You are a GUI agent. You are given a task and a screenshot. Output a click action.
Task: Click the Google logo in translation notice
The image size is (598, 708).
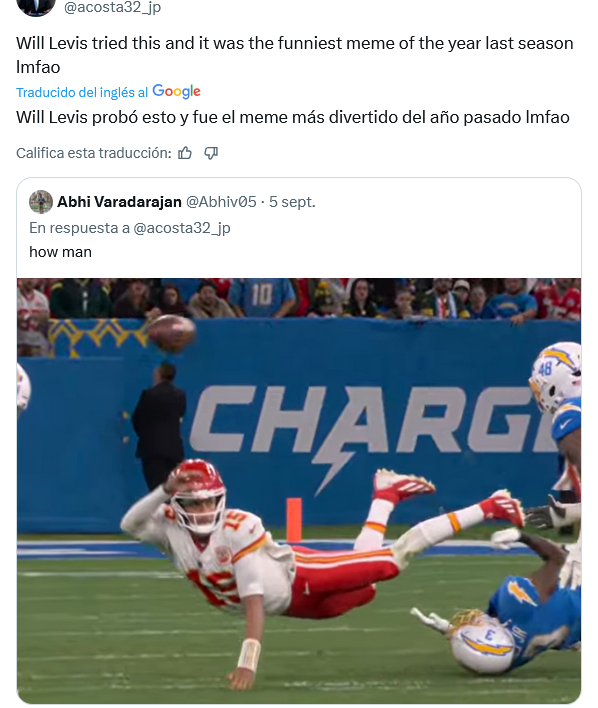click(x=177, y=92)
